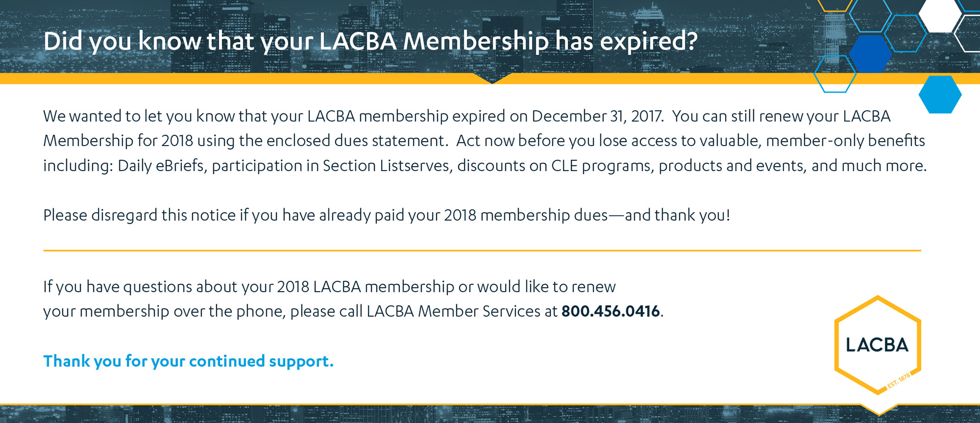Image resolution: width=980 pixels, height=423 pixels.
Task: Select the "Did you know" expired-membership headline
Action: point(370,41)
